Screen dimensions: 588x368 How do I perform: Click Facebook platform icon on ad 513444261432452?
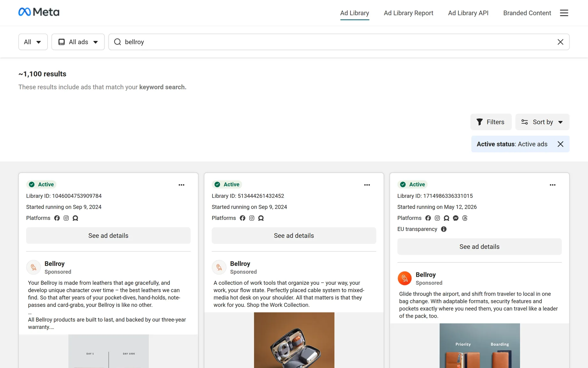243,218
